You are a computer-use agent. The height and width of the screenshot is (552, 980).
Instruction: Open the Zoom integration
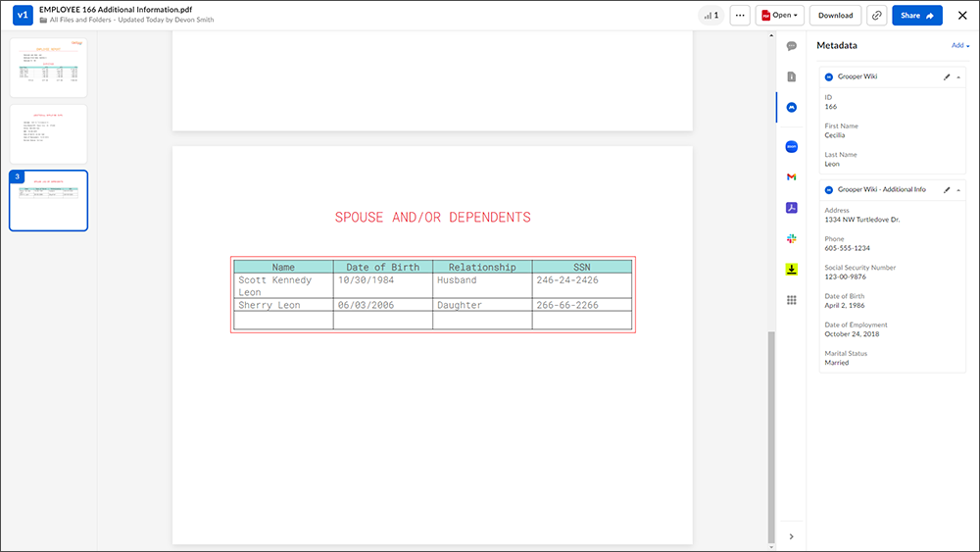(791, 147)
